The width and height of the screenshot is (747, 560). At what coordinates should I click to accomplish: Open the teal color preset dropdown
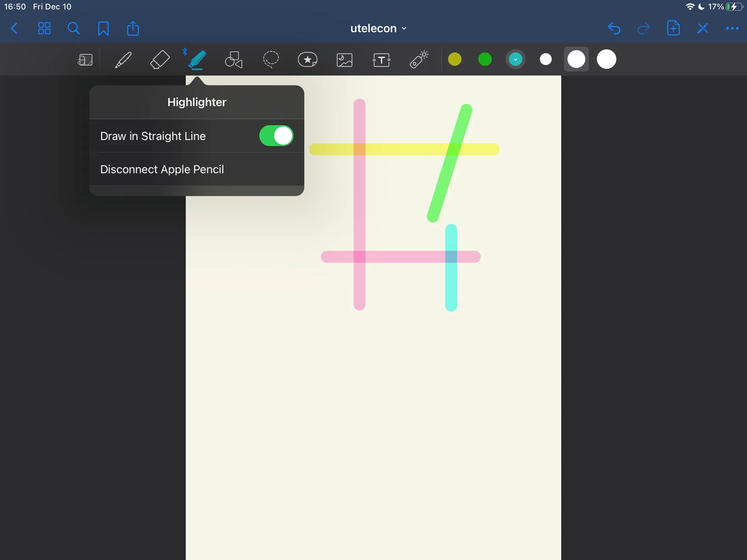pyautogui.click(x=515, y=59)
